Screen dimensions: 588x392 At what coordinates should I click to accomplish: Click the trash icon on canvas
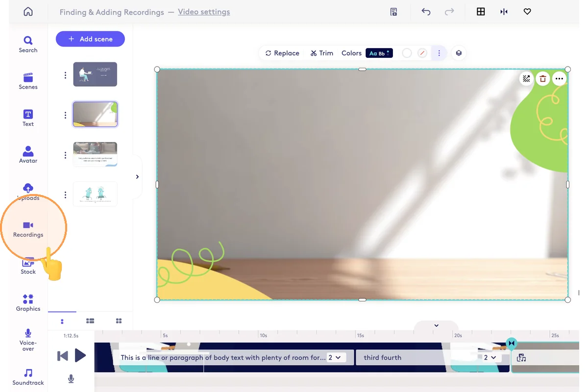click(542, 79)
